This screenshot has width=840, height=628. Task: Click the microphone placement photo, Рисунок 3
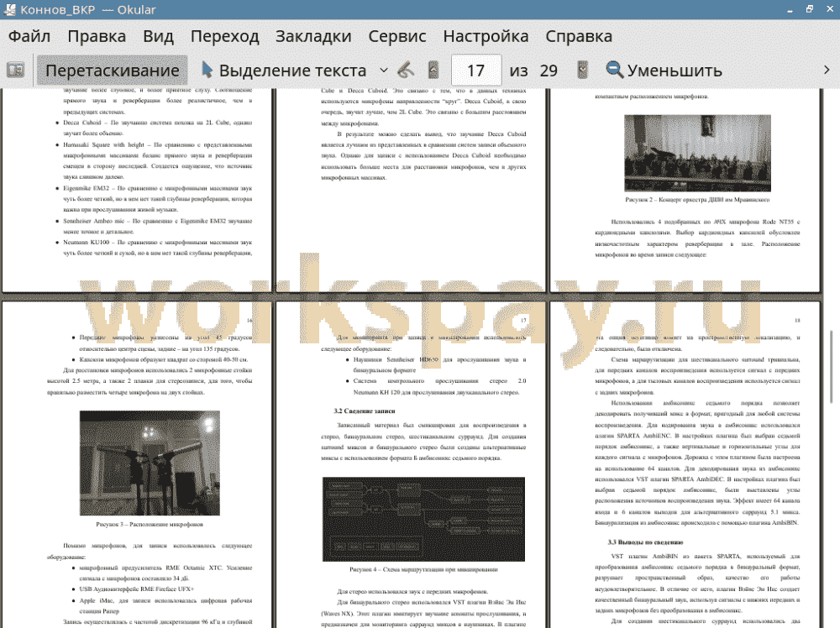coord(150,463)
